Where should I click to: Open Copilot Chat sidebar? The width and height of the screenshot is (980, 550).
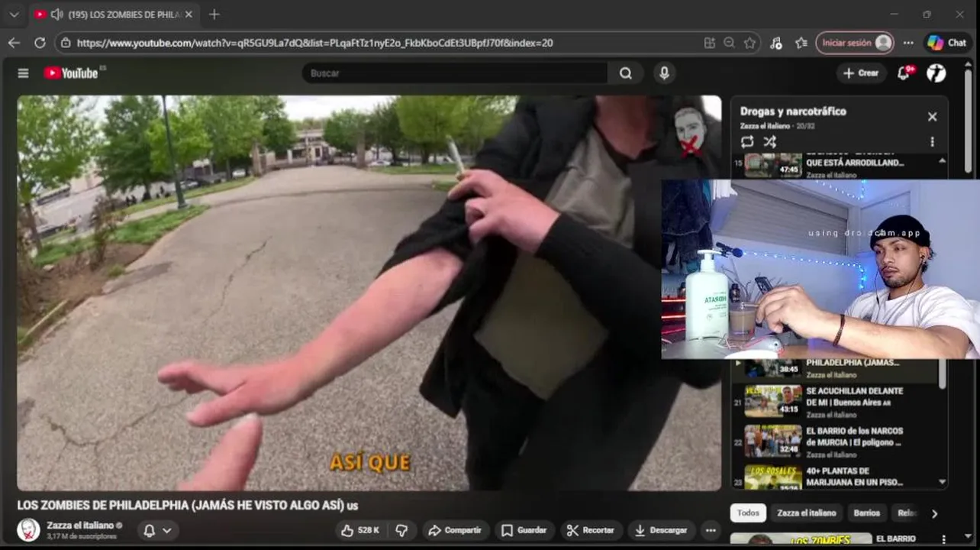click(947, 43)
